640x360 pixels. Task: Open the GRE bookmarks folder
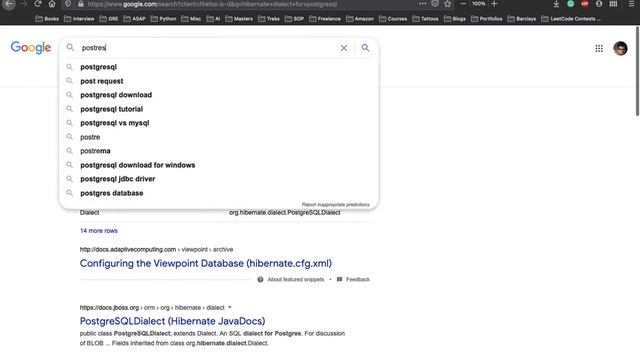tap(109, 19)
